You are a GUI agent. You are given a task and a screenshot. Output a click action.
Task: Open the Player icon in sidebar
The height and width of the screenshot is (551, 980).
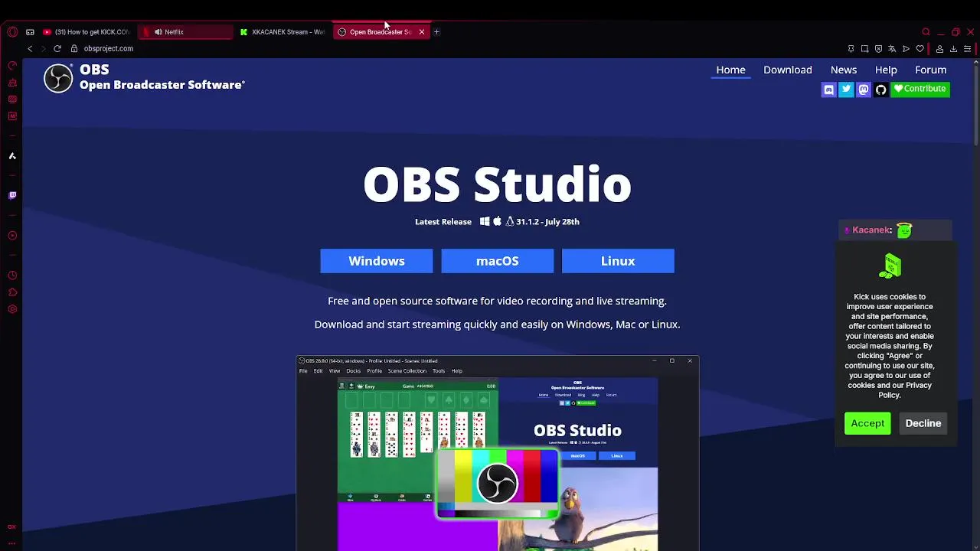(12, 236)
